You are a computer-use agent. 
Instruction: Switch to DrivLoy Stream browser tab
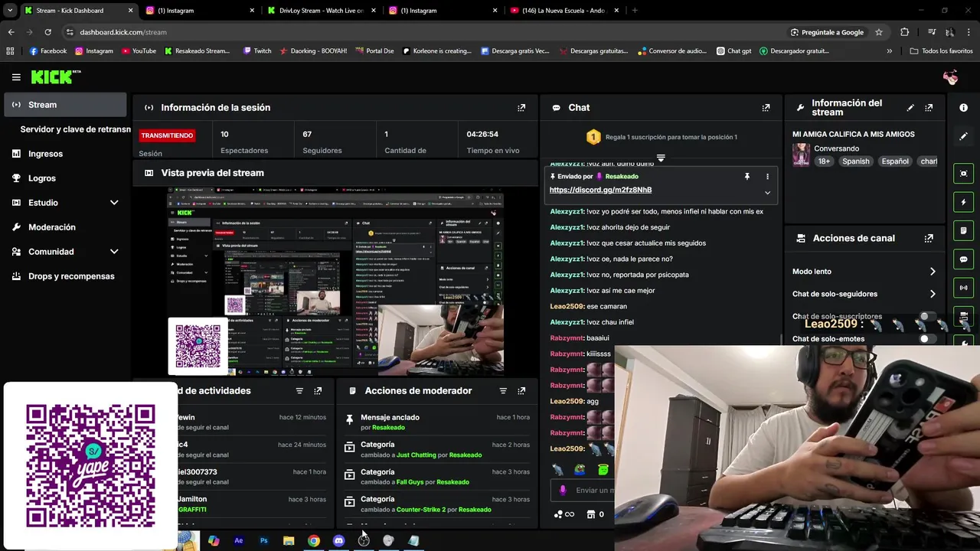click(x=320, y=11)
